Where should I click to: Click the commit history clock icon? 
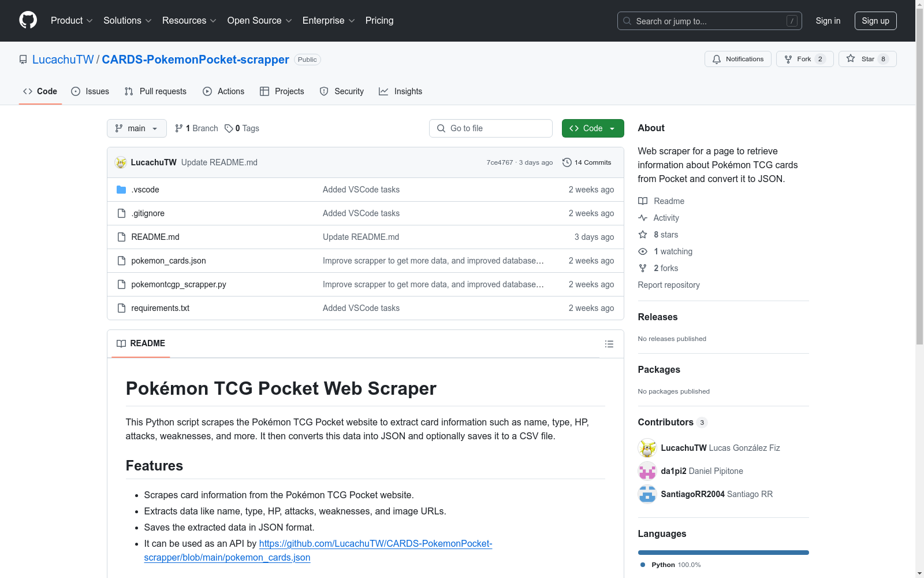567,162
